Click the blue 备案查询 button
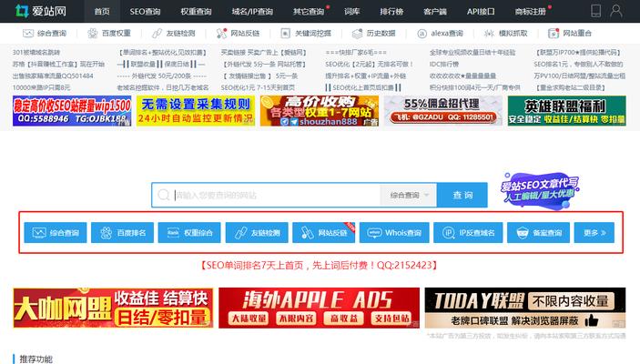Screen dimensions: 640x364 click(x=538, y=233)
